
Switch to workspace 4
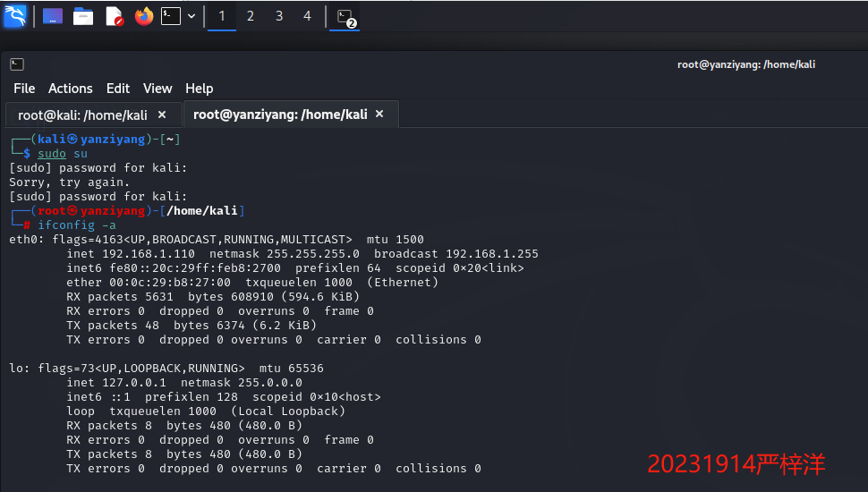307,16
